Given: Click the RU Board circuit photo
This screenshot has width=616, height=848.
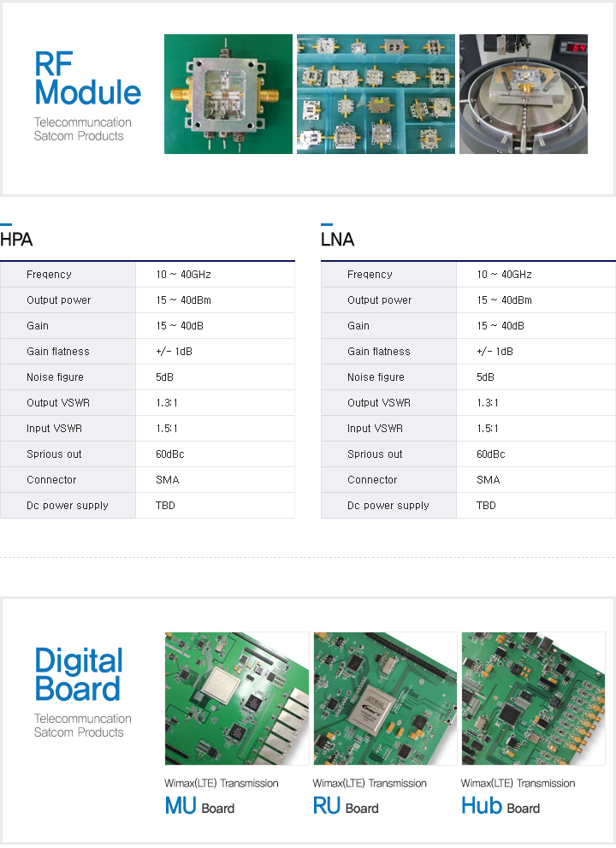Looking at the screenshot, I should coord(385,698).
